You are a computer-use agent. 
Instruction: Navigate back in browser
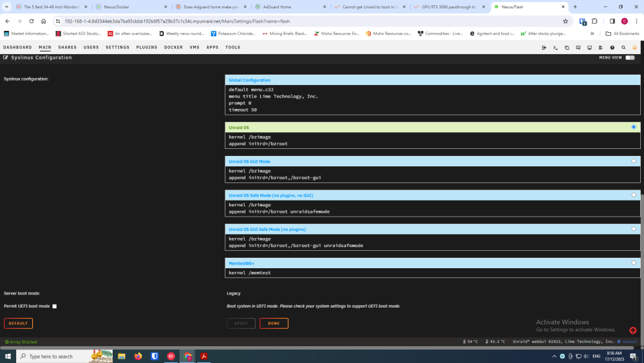coord(7,21)
